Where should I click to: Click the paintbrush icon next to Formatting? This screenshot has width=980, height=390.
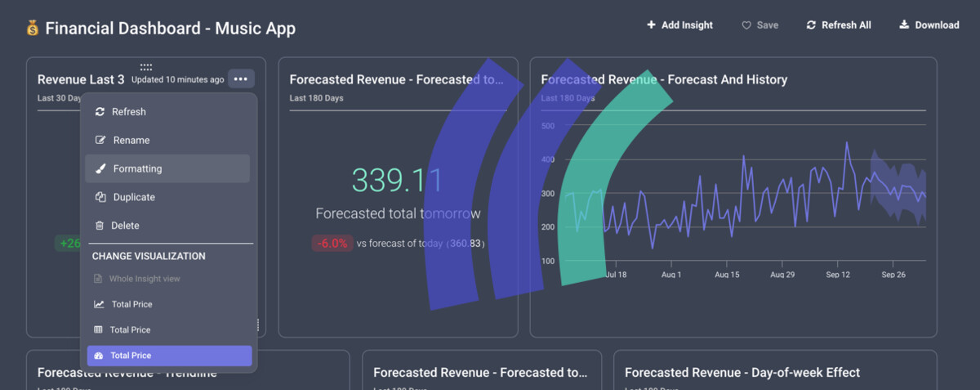tap(100, 168)
